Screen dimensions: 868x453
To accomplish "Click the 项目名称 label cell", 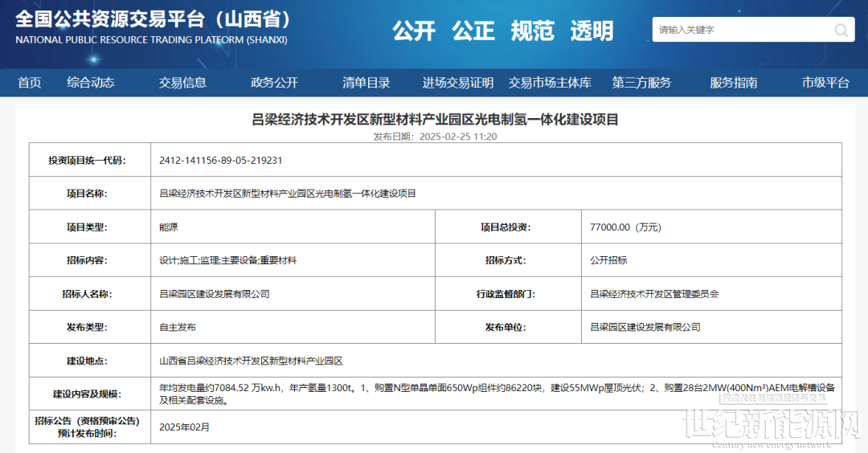I will pyautogui.click(x=90, y=194).
